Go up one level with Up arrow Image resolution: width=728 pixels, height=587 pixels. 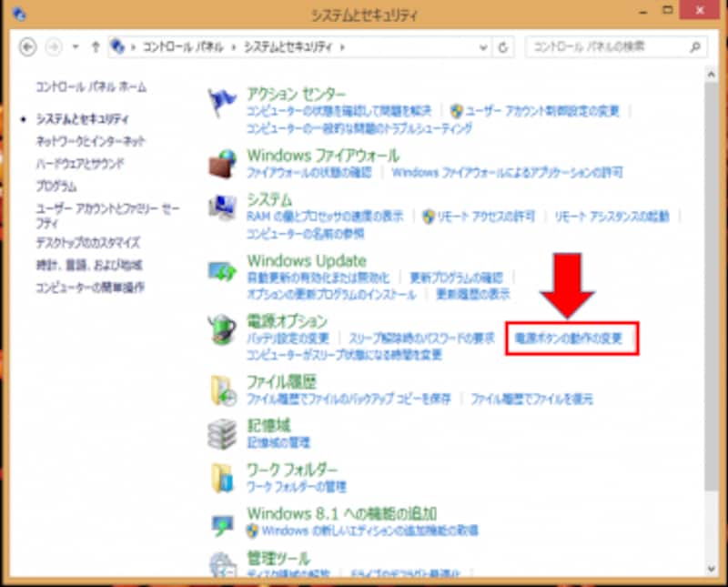click(96, 47)
